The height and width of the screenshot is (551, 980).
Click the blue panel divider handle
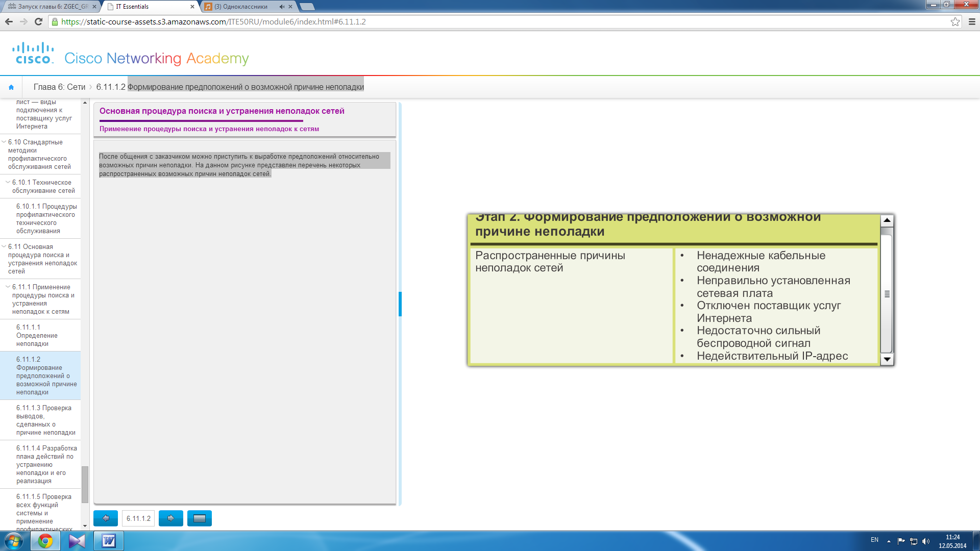(x=400, y=304)
